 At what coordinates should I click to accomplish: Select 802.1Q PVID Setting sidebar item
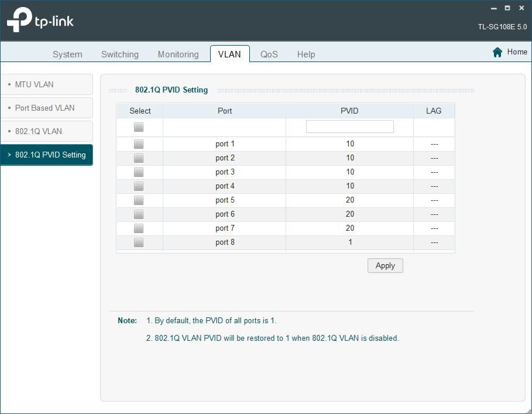point(46,155)
